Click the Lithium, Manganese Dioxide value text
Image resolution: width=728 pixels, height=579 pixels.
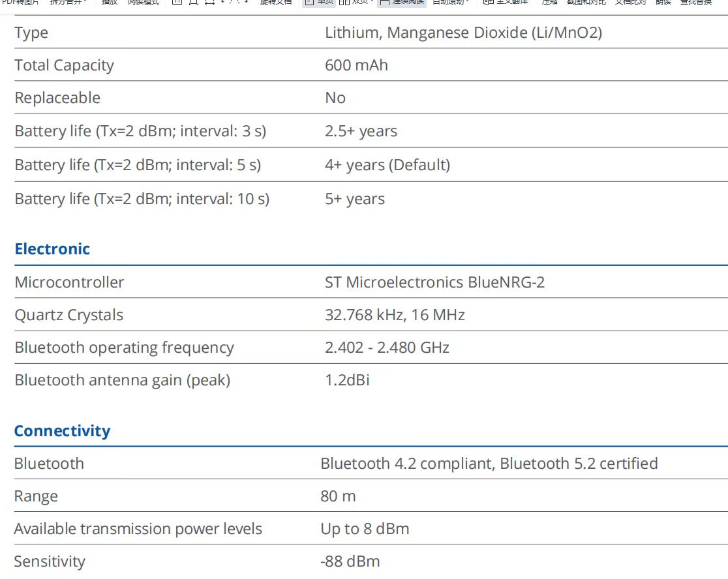click(463, 33)
